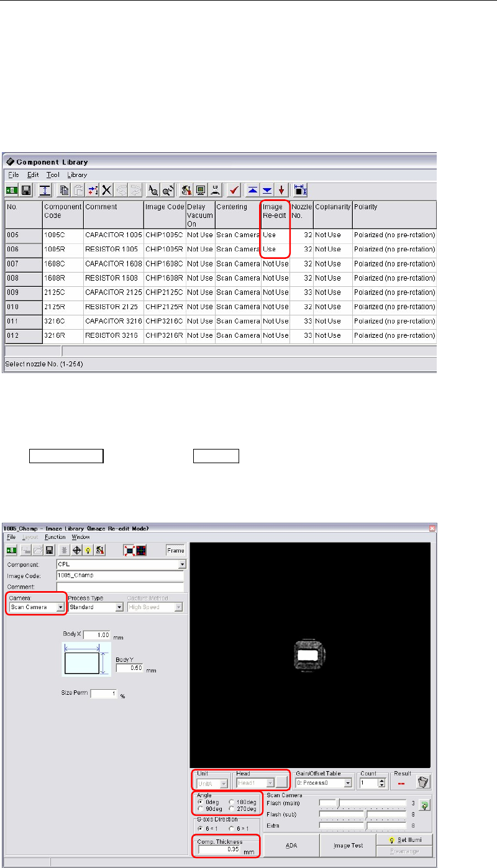
Task: Open File menu in Component Library
Action: pos(13,175)
